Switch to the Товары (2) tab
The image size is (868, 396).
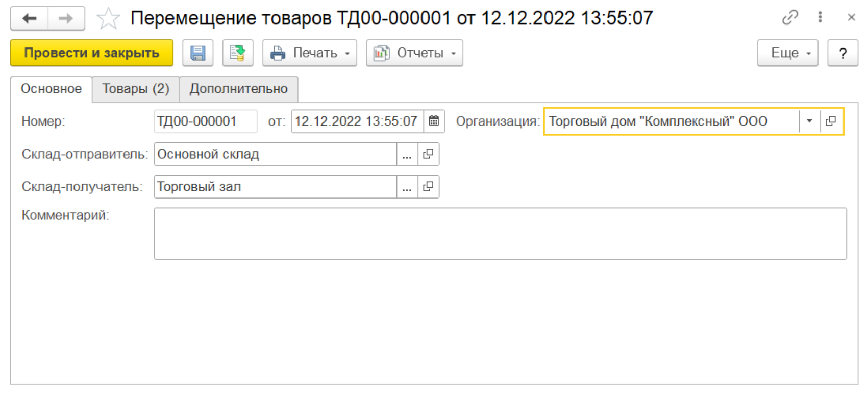pos(136,89)
